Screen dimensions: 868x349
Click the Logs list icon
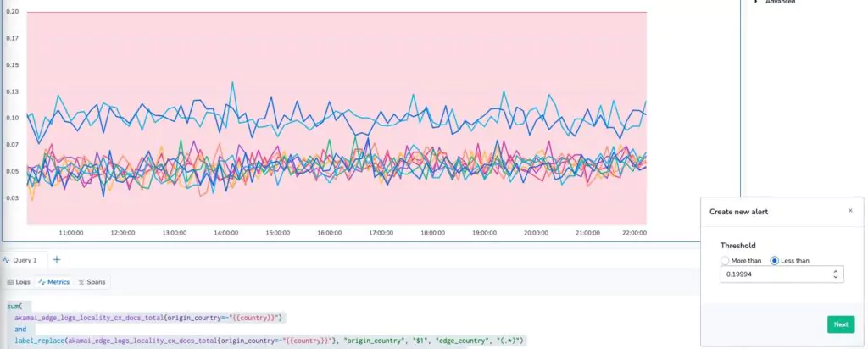coord(9,282)
